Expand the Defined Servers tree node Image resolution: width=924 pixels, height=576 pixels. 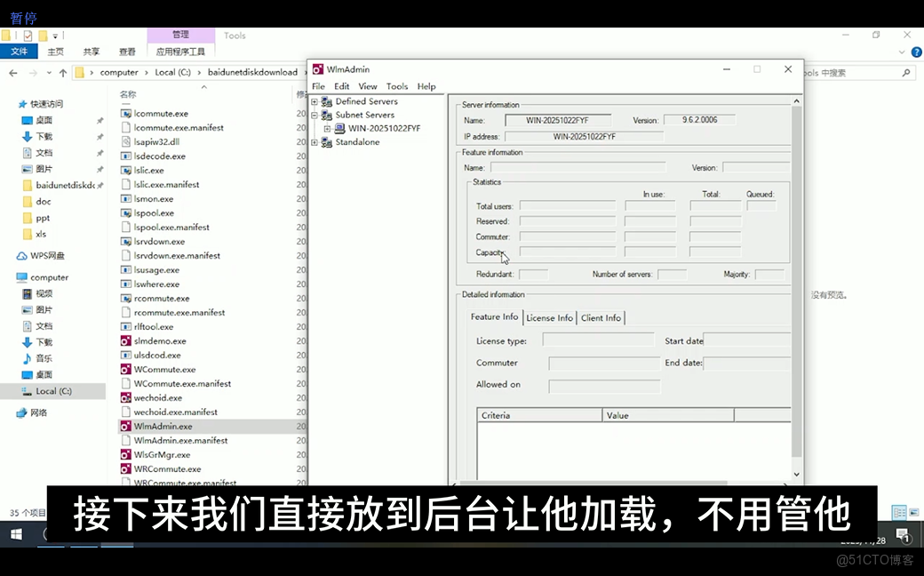pyautogui.click(x=314, y=101)
